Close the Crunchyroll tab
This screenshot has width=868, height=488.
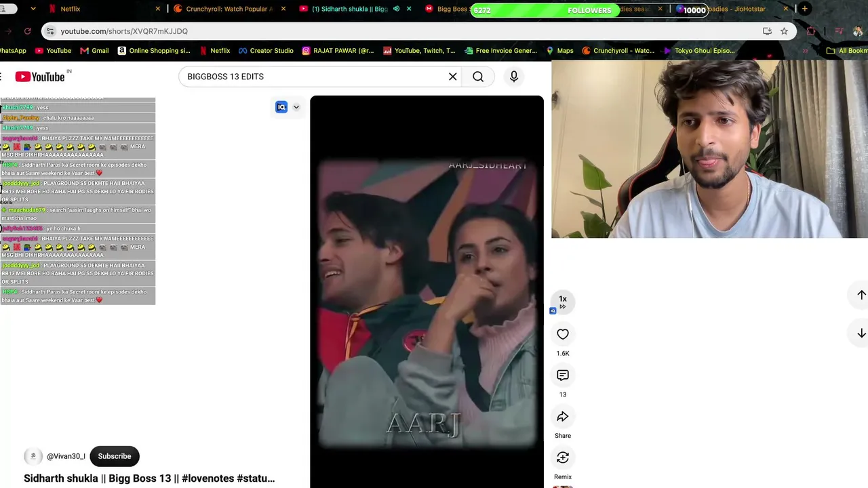click(283, 9)
